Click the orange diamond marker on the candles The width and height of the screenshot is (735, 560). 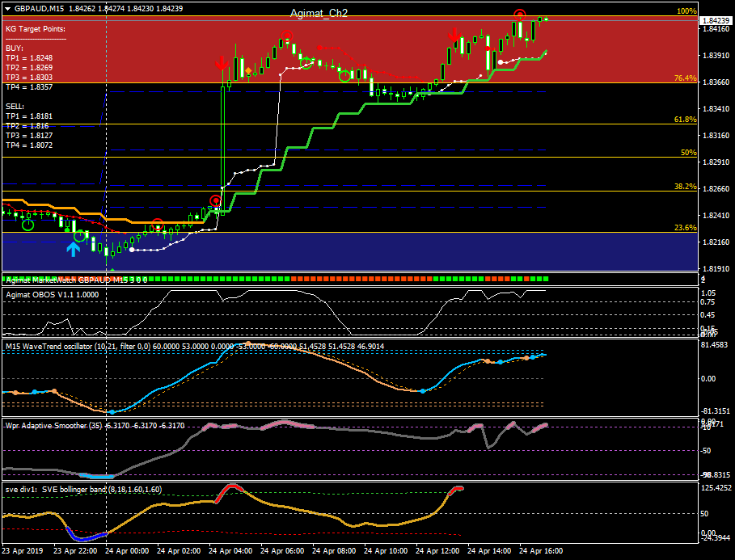click(248, 71)
